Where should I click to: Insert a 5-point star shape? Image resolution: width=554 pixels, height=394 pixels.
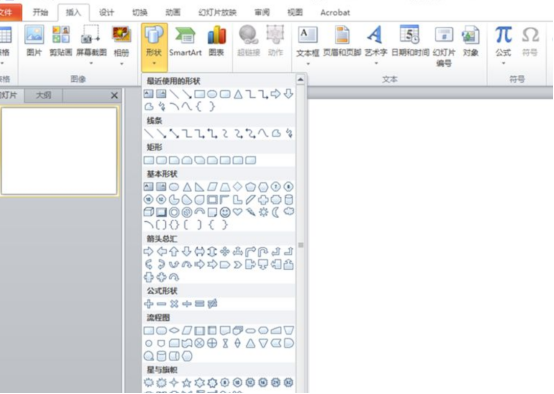tap(187, 383)
